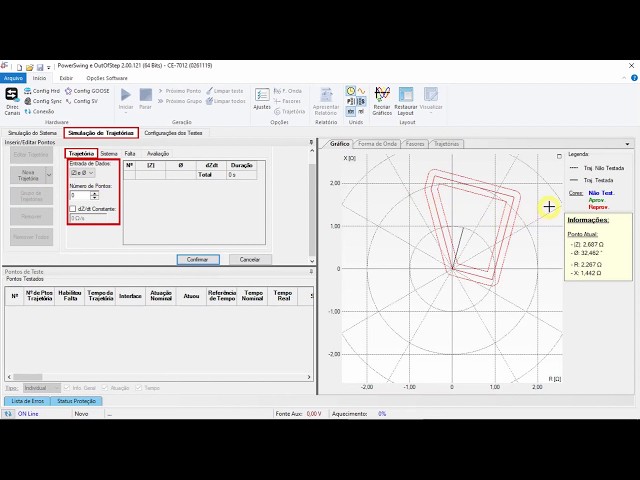The height and width of the screenshot is (480, 640).
Task: Select Fasores option in Opções group
Action: pyautogui.click(x=287, y=101)
